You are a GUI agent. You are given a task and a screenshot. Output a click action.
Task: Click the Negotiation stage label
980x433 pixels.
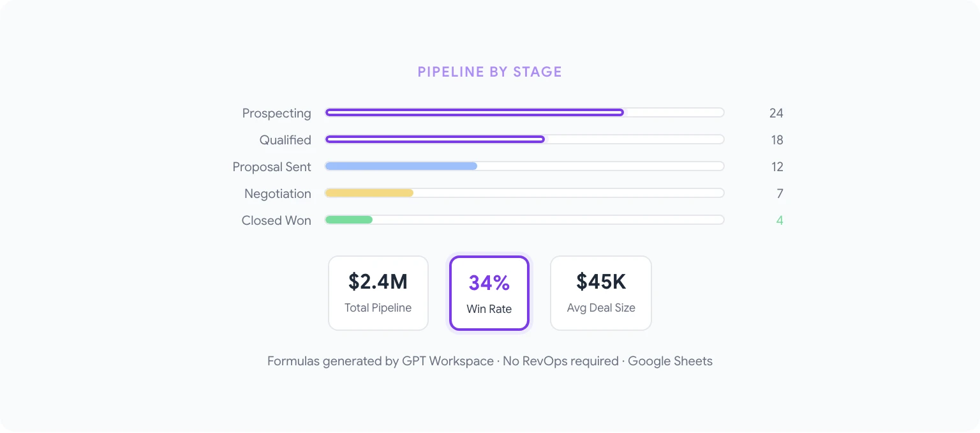tap(278, 194)
